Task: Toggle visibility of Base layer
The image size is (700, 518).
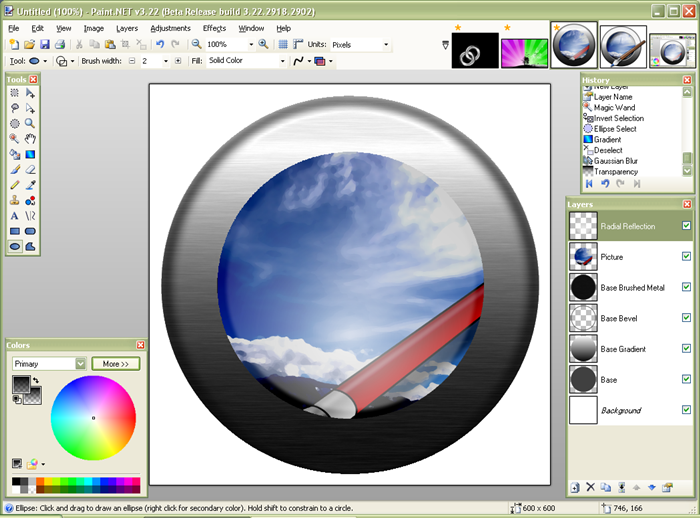Action: (686, 379)
